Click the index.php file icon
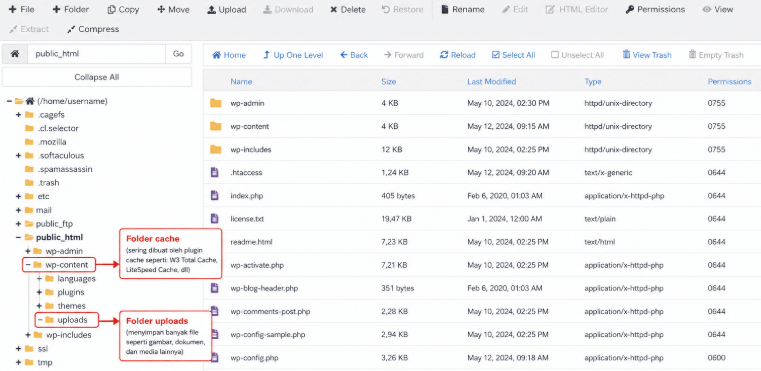The height and width of the screenshot is (371, 761). [x=215, y=196]
